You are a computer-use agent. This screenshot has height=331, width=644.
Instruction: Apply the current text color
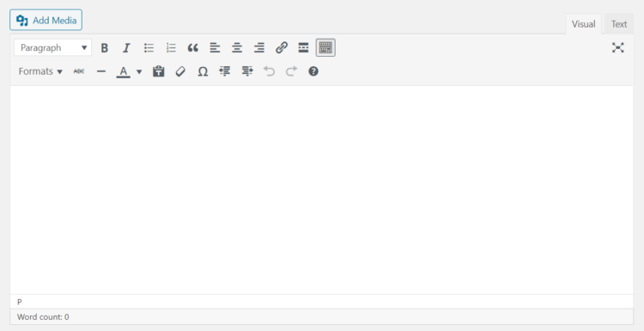click(x=123, y=71)
